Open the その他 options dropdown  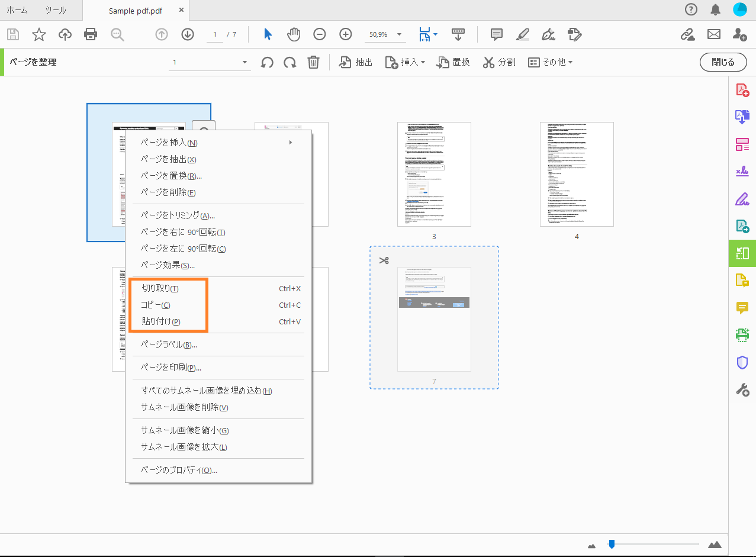550,62
